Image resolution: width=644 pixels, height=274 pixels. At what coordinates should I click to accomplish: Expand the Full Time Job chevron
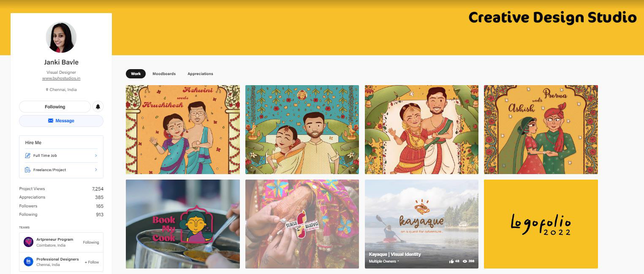pos(96,156)
